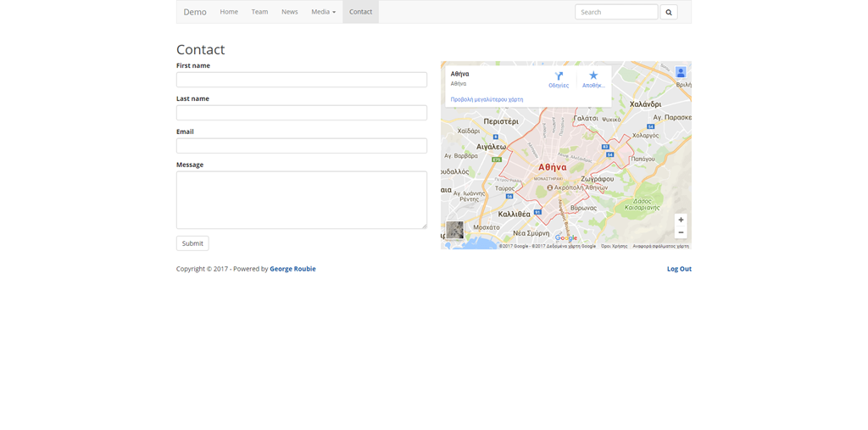Go to the Team page

tap(259, 12)
